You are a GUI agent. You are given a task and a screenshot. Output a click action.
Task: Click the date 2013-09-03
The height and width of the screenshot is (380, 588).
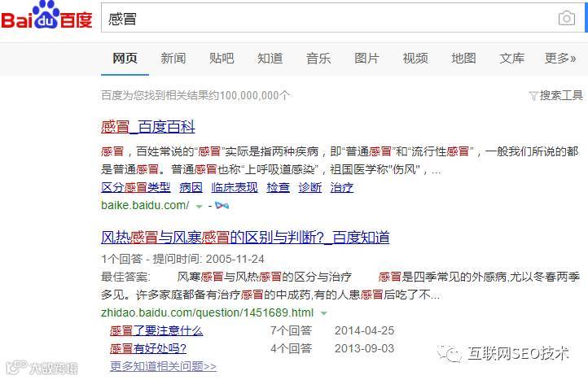[x=365, y=348]
